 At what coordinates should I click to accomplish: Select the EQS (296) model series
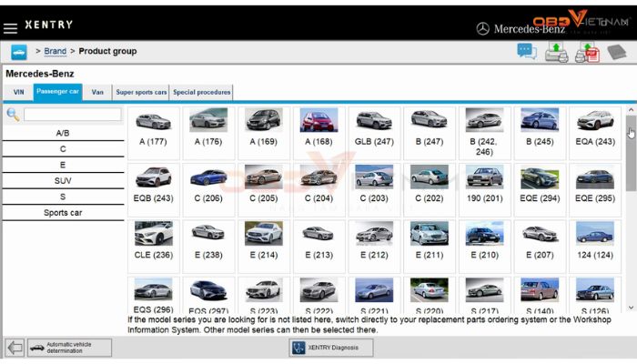[153, 295]
